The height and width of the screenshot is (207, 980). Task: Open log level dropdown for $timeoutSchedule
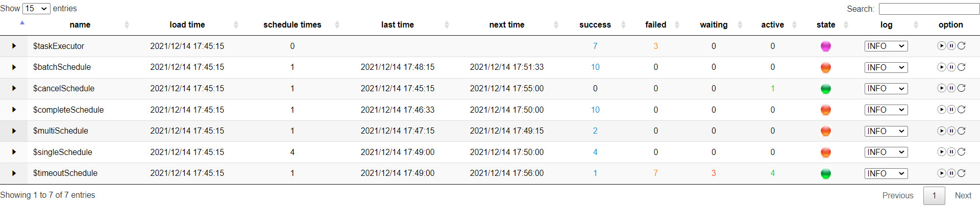(x=886, y=173)
